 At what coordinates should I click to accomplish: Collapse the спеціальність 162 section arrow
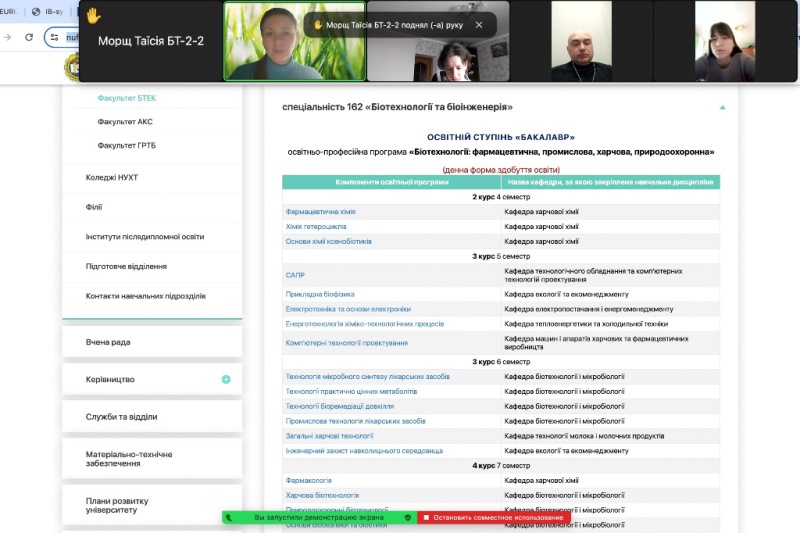722,107
